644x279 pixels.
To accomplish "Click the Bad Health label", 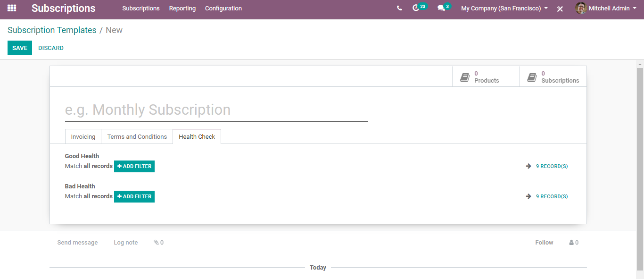I will coord(80,186).
